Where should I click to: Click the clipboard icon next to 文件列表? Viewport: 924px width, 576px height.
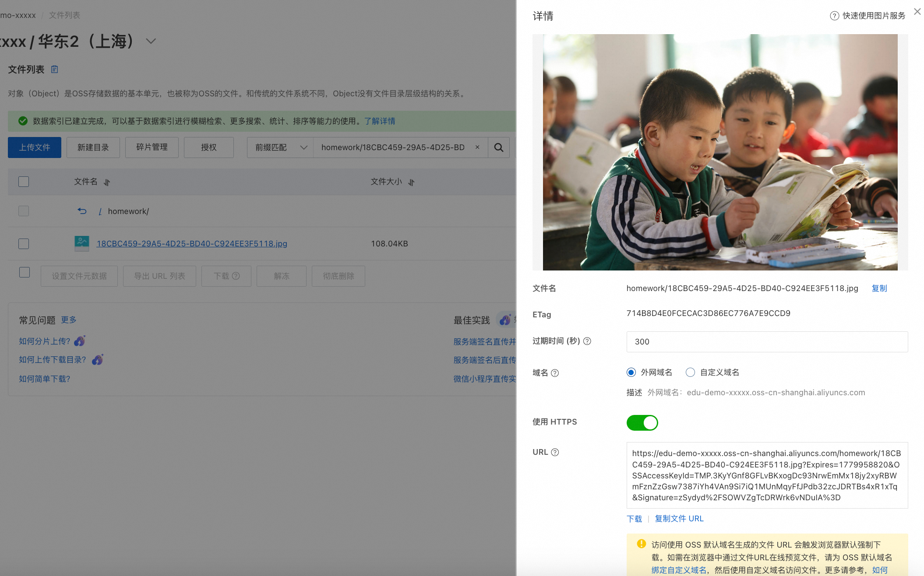coord(54,69)
